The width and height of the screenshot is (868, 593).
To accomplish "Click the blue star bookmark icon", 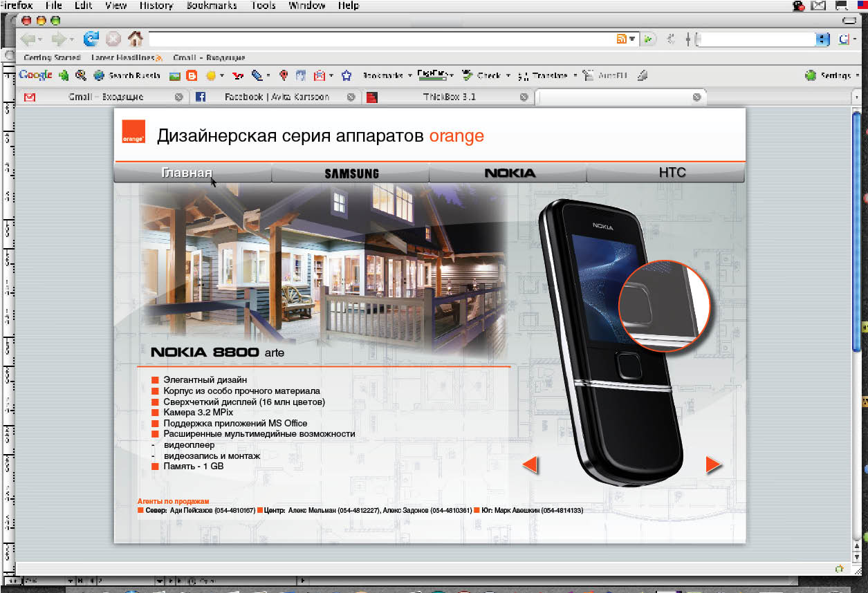I will click(347, 76).
